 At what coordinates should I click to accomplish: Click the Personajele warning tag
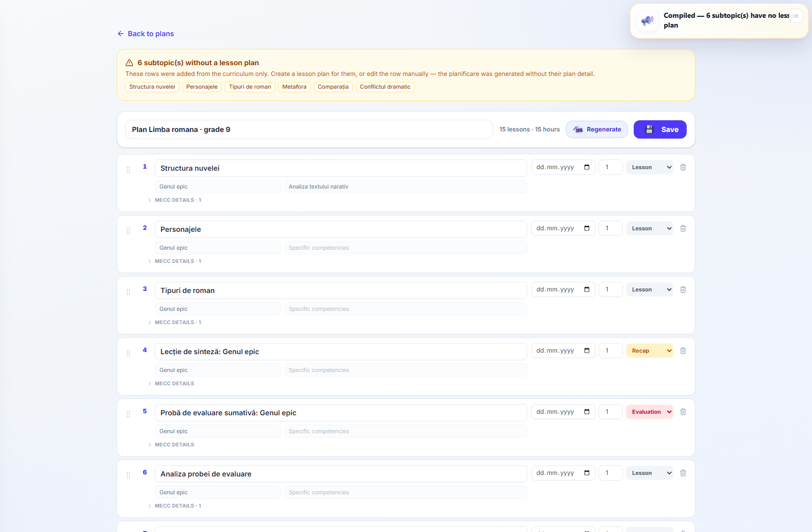pyautogui.click(x=202, y=87)
